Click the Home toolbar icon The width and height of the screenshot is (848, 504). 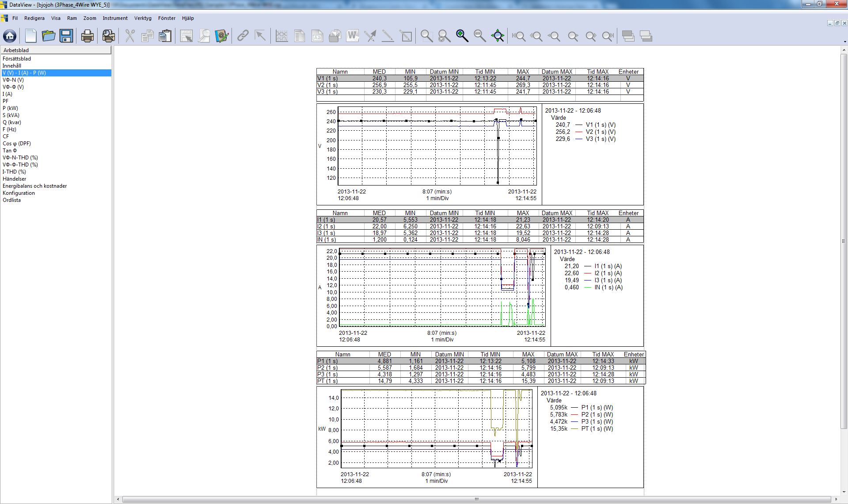pyautogui.click(x=10, y=36)
